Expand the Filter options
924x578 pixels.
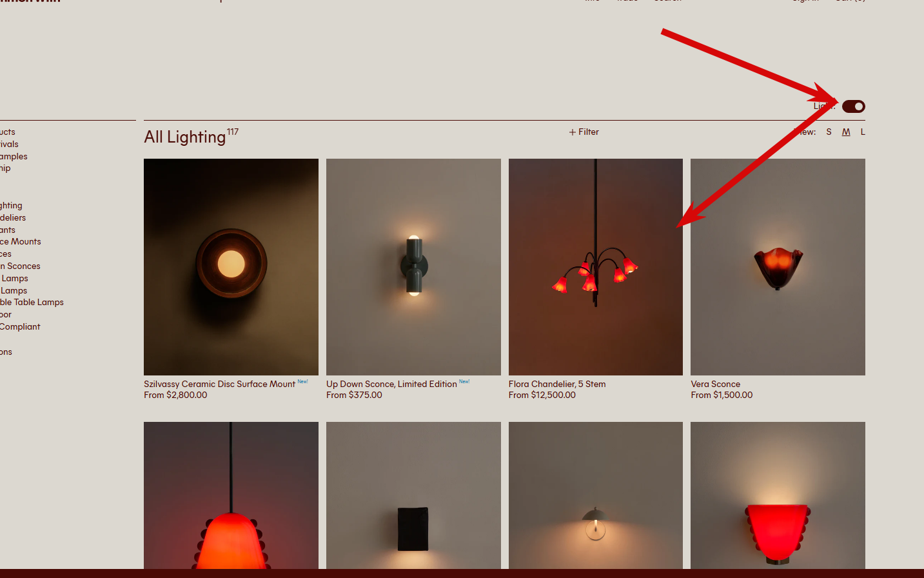pyautogui.click(x=584, y=132)
